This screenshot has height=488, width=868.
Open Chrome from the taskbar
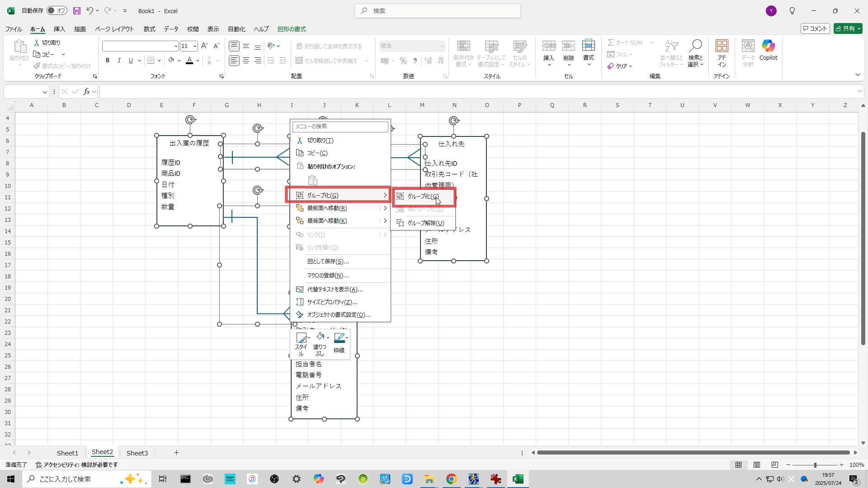451,479
